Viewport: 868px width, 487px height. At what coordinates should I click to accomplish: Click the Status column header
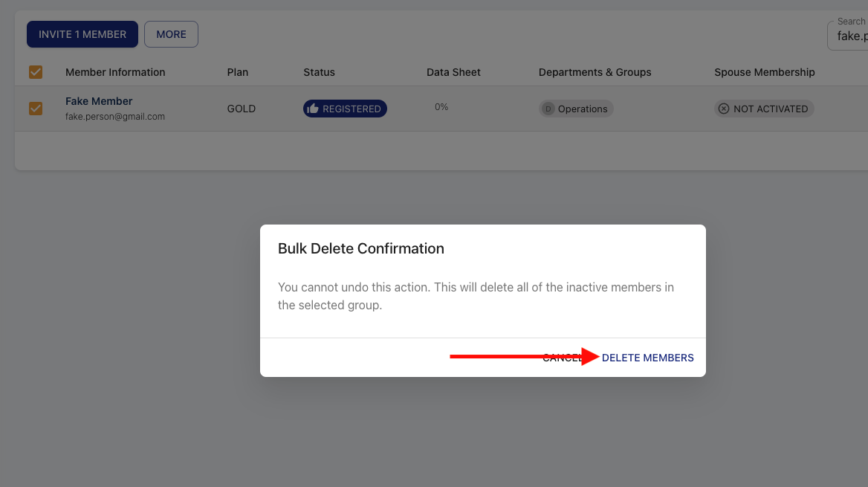(319, 72)
